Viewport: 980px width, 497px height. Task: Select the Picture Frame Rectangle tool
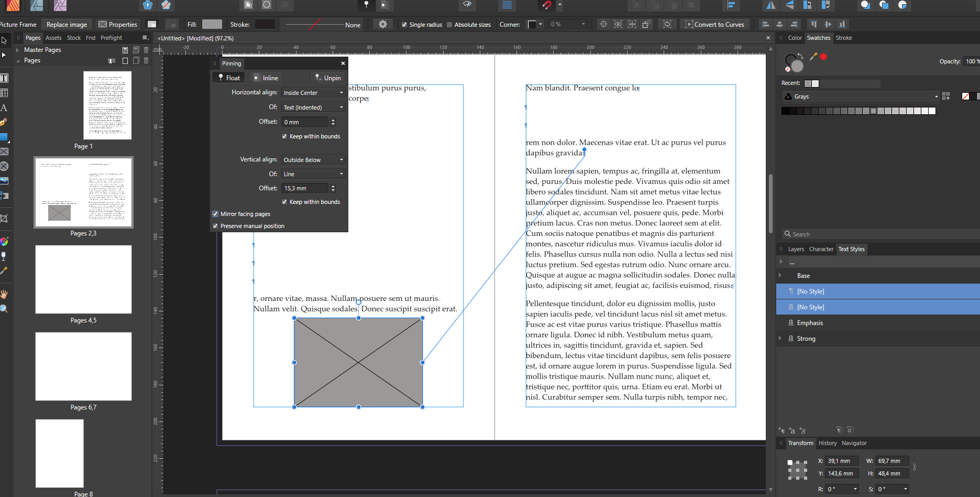click(x=4, y=152)
